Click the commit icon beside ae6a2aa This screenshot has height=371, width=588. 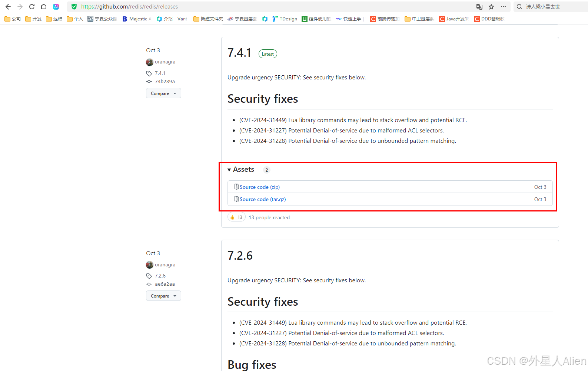[149, 284]
